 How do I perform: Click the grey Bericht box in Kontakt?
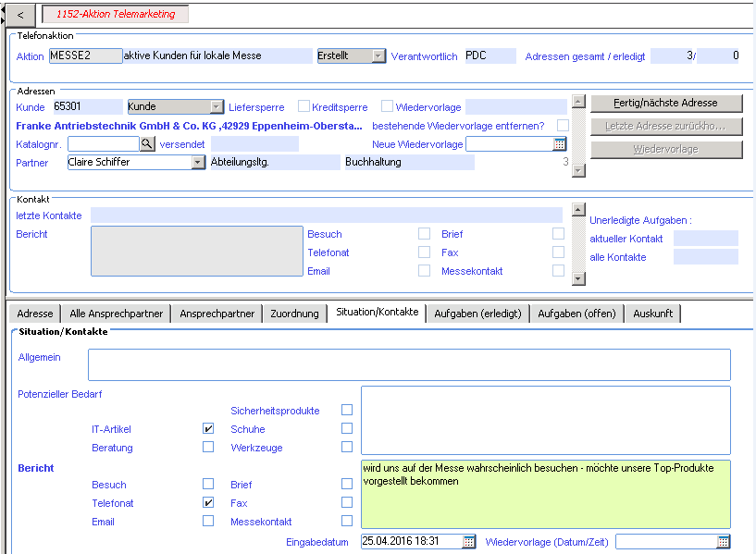click(197, 251)
